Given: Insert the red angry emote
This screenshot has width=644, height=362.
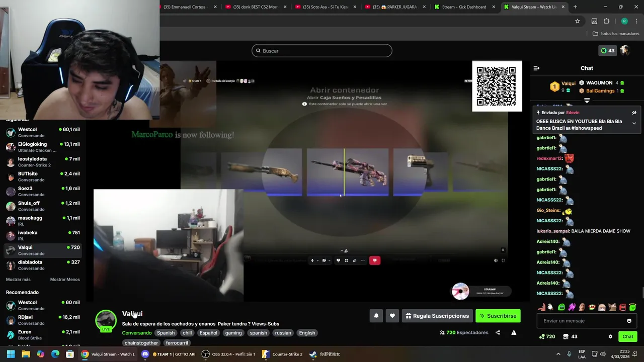Looking at the screenshot, I should (x=622, y=307).
